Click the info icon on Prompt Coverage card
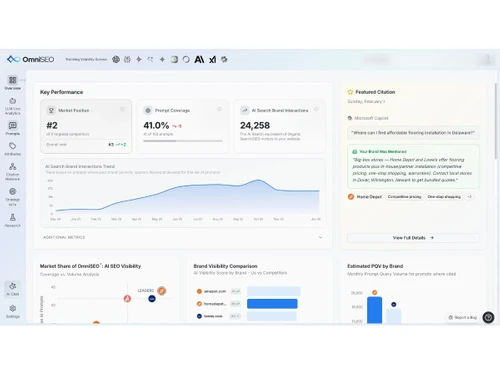 pyautogui.click(x=219, y=109)
